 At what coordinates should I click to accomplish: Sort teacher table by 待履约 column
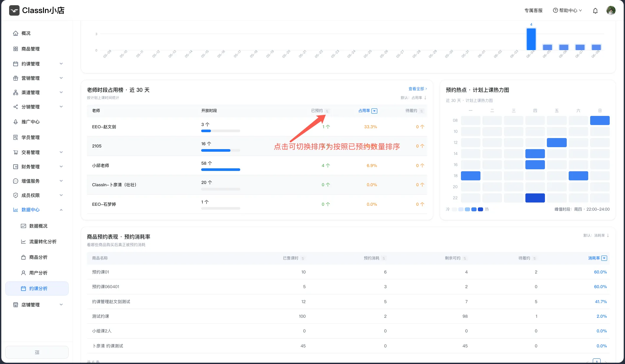tap(422, 111)
